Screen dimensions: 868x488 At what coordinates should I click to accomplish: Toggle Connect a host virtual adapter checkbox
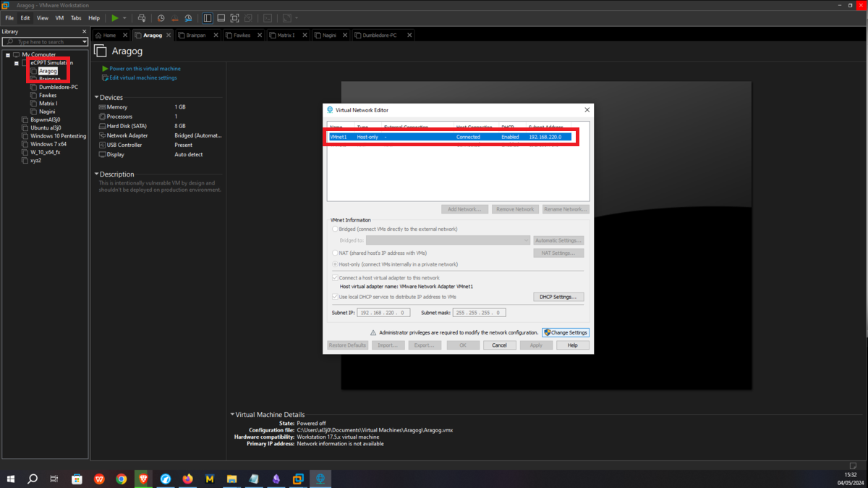335,278
